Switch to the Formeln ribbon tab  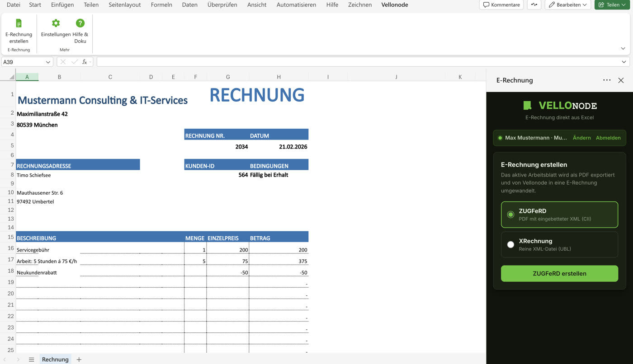coord(161,5)
